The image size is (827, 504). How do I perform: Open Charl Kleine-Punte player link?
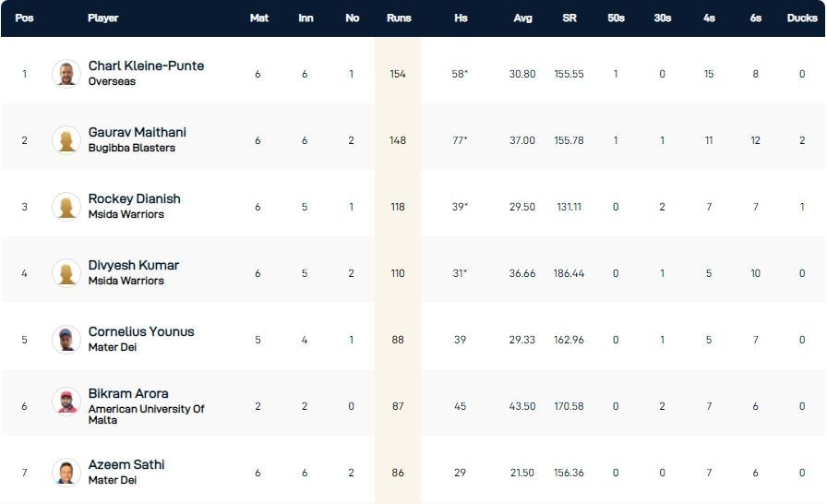coord(146,66)
